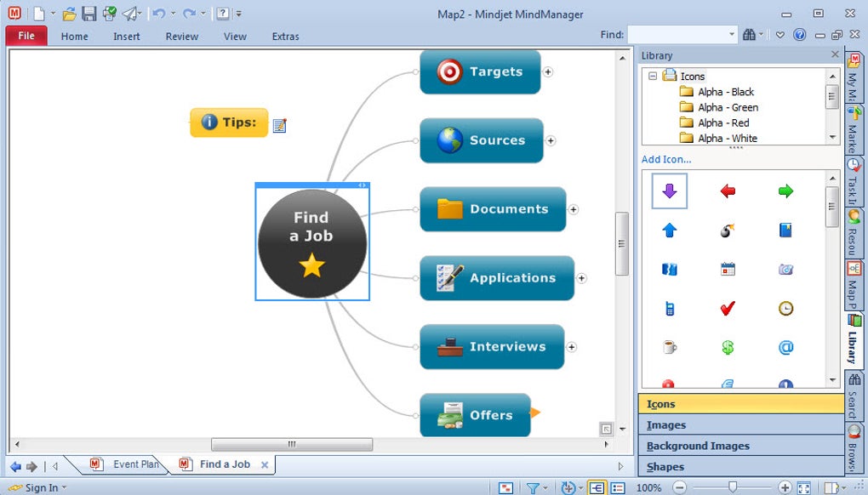Undo the last action
This screenshot has width=868, height=495.
click(159, 14)
